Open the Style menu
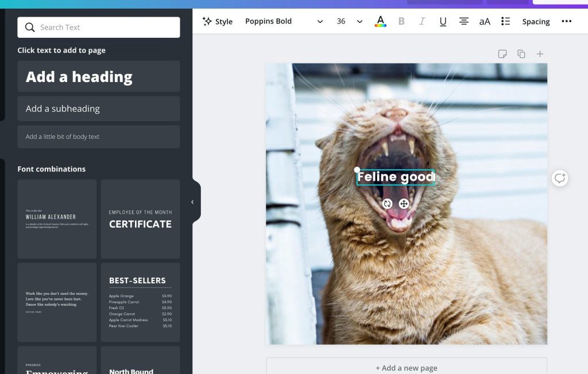Image resolution: width=588 pixels, height=374 pixels. click(218, 21)
